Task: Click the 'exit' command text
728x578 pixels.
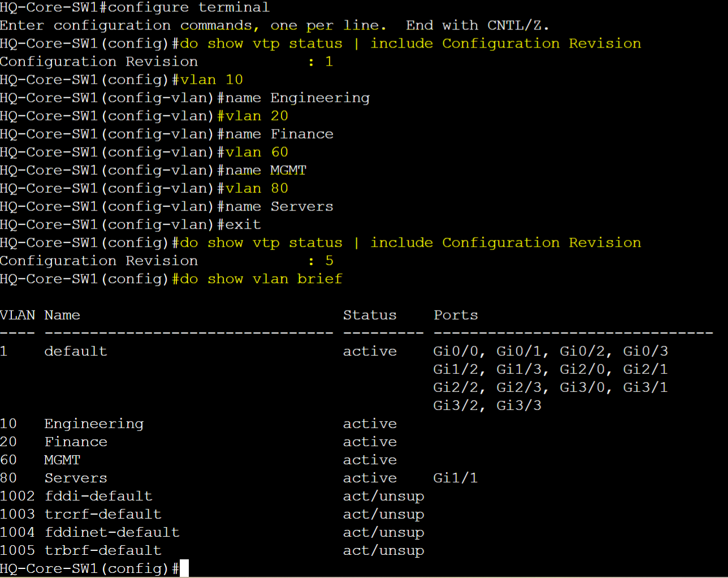Action: coord(243,225)
